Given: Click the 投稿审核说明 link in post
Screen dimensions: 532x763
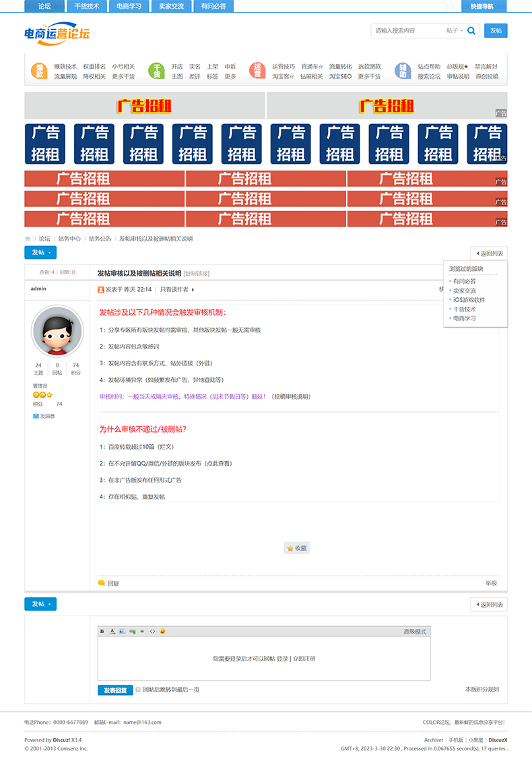Looking at the screenshot, I should tap(291, 396).
